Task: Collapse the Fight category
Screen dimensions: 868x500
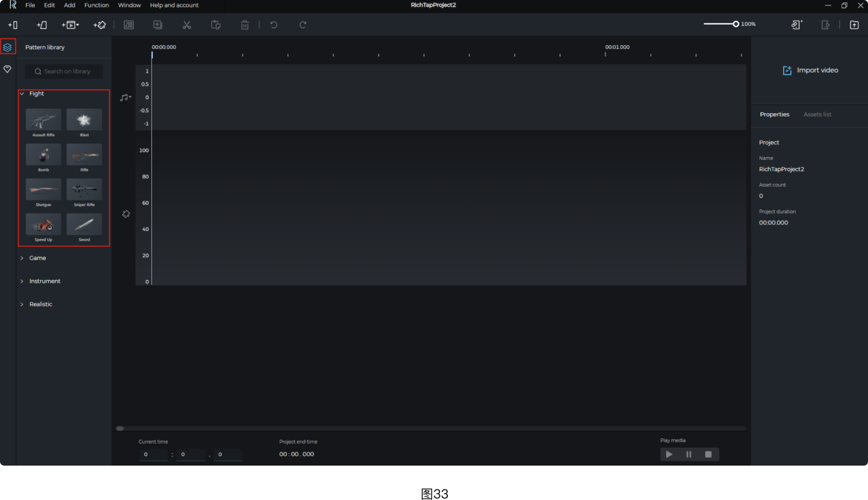Action: tap(22, 94)
